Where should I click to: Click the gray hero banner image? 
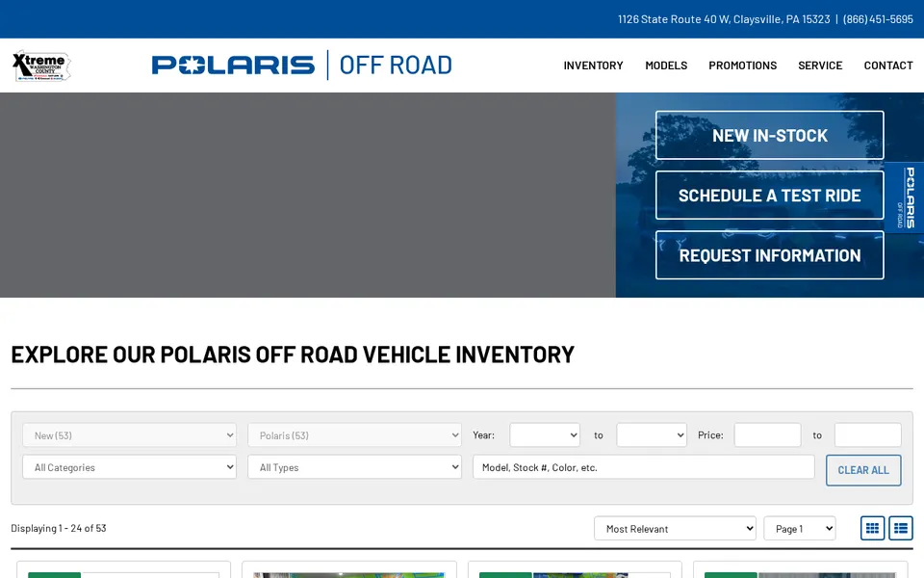(x=308, y=196)
